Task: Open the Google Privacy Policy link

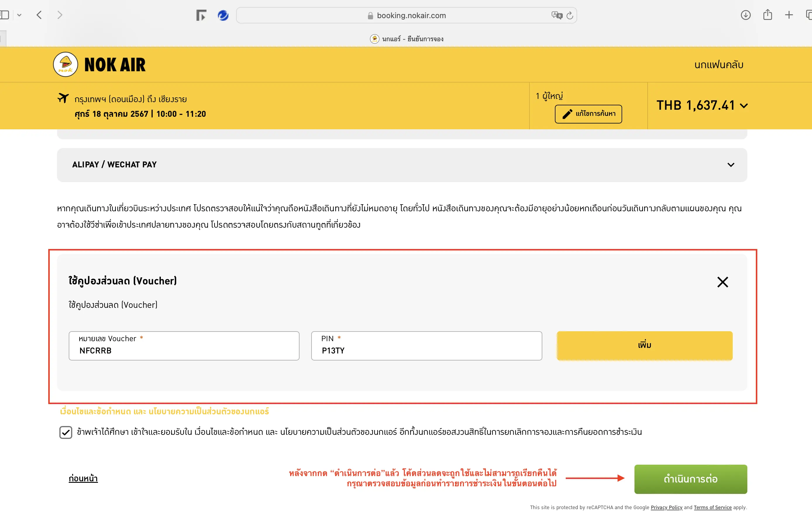Action: click(666, 507)
